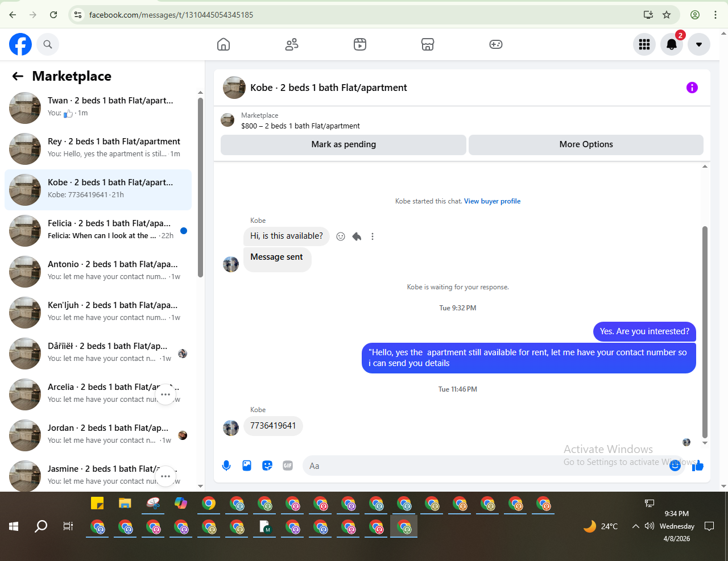This screenshot has width=728, height=561.
Task: Choose a GIF icon
Action: [288, 466]
